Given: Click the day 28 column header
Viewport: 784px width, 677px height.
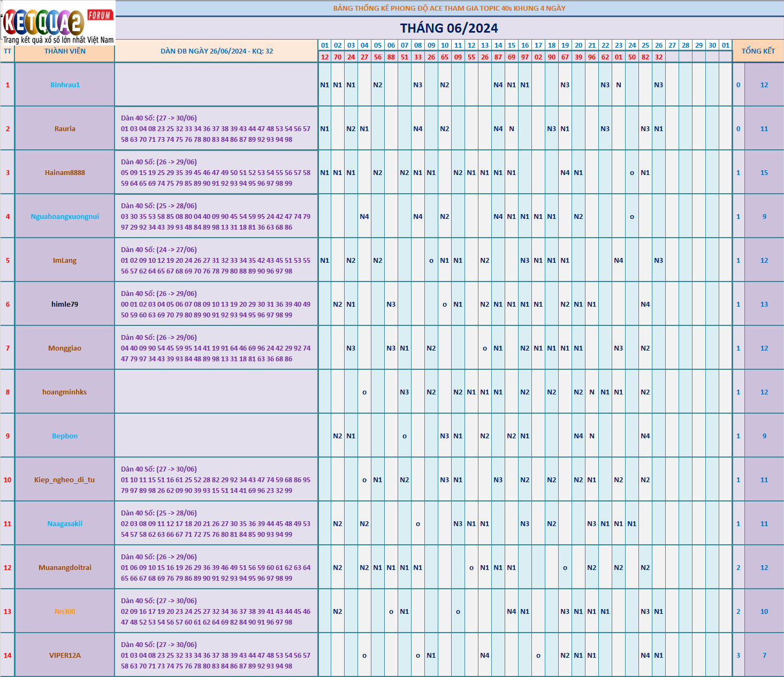Looking at the screenshot, I should coord(686,45).
